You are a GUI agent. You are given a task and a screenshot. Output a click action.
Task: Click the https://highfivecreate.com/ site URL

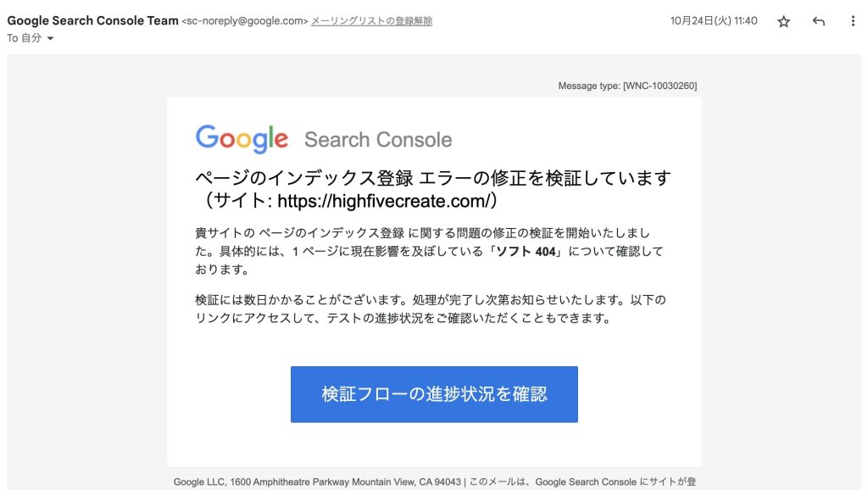[x=387, y=201]
